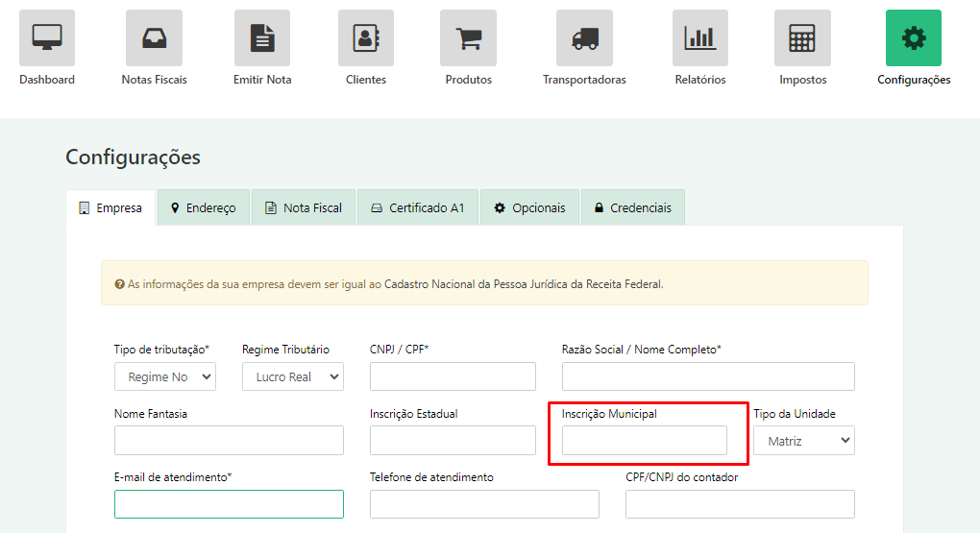Click the Relatórios label link

click(x=700, y=80)
